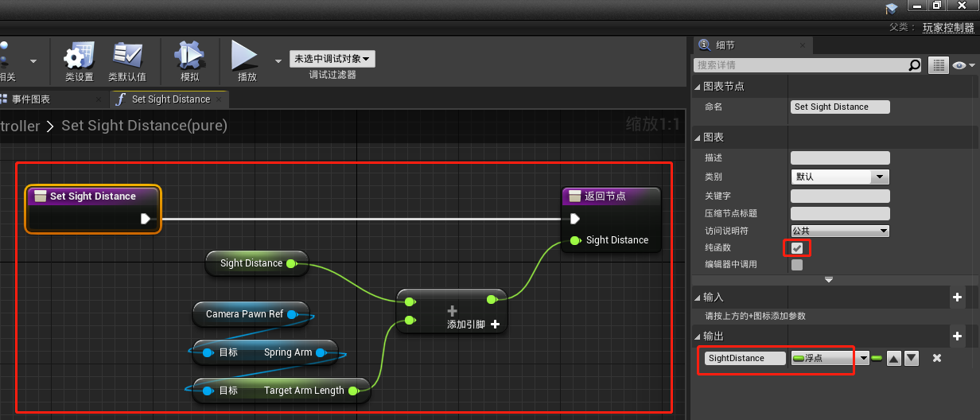Viewport: 980px width, 420px height.
Task: Collapse the Graph section
Action: (x=698, y=137)
